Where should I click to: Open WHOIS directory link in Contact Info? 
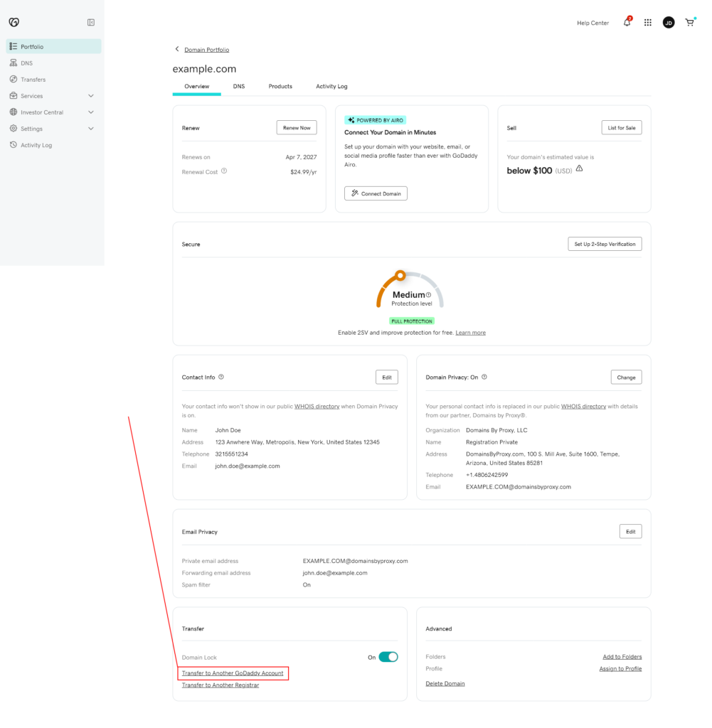click(317, 406)
